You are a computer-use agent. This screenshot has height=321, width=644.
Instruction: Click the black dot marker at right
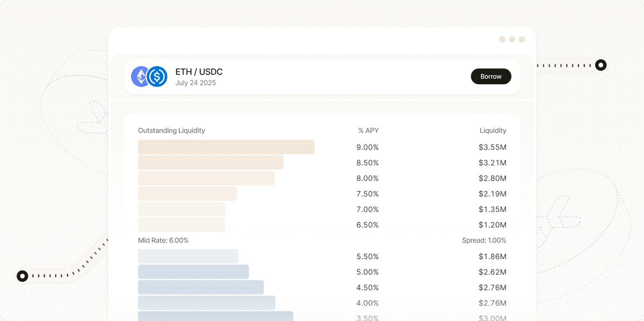pos(601,65)
